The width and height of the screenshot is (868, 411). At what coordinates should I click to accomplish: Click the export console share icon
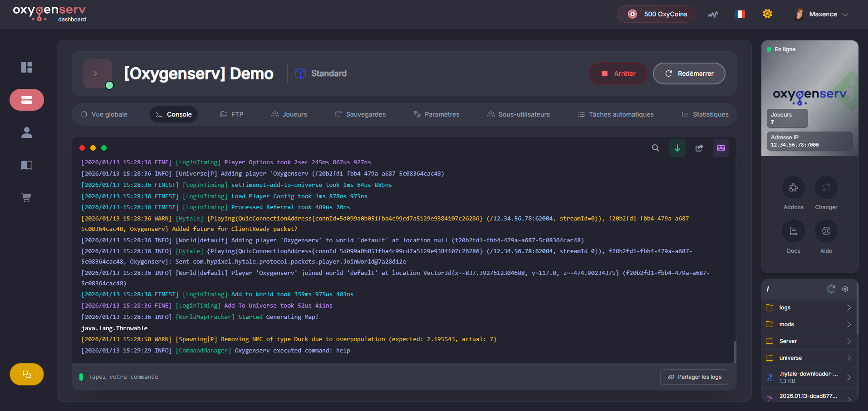coord(699,148)
